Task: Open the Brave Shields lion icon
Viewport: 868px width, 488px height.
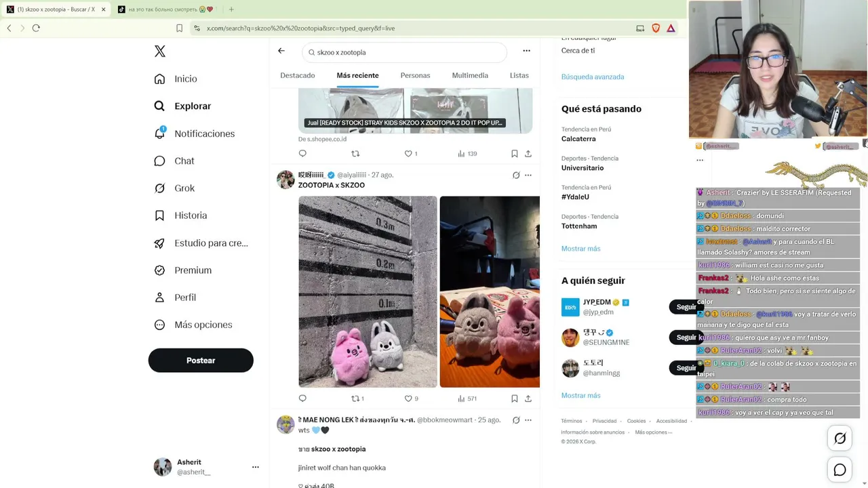Action: 656,28
